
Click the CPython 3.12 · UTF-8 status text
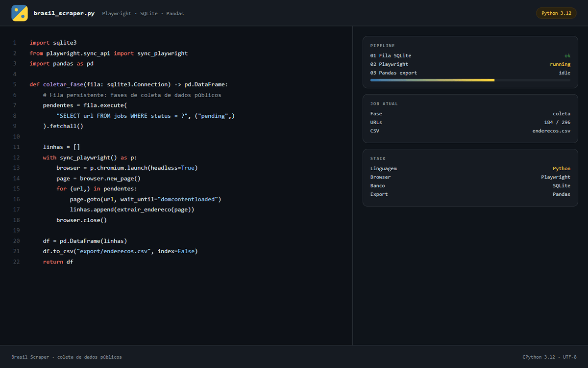pyautogui.click(x=550, y=357)
